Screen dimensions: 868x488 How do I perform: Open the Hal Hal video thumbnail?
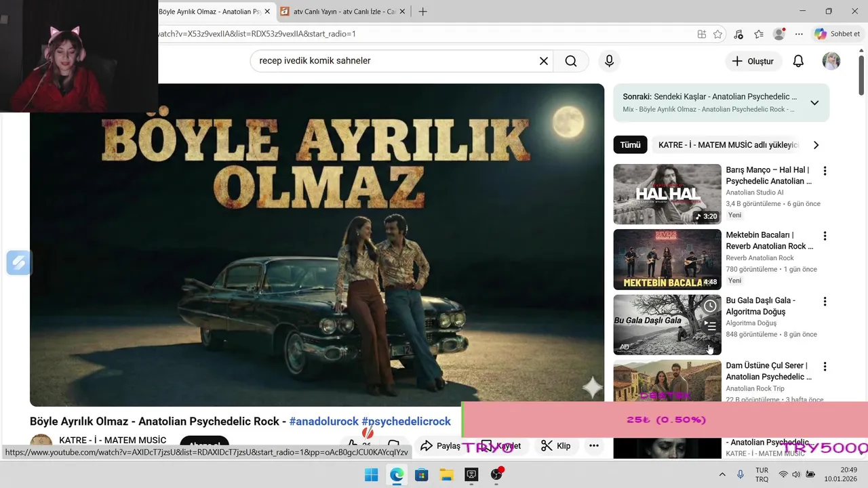point(667,194)
